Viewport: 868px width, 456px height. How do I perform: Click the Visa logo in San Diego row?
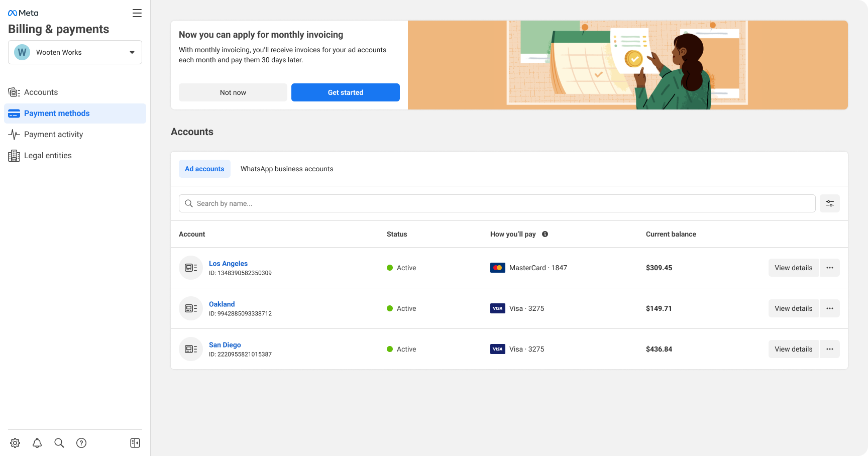point(498,349)
